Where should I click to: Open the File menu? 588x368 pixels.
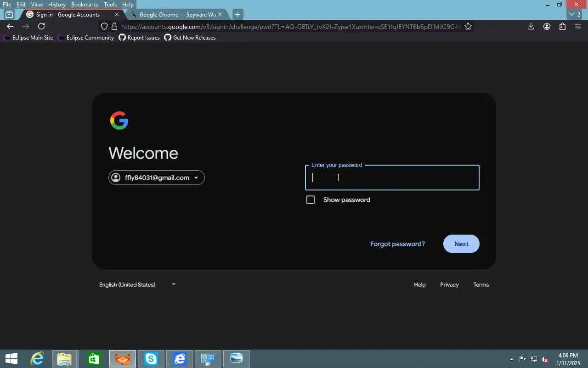pos(7,5)
